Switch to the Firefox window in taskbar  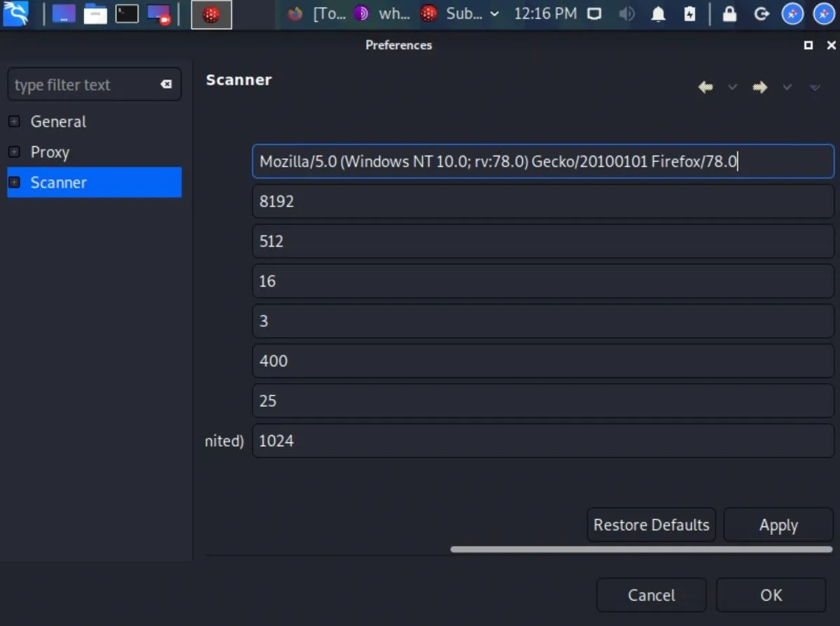click(318, 14)
